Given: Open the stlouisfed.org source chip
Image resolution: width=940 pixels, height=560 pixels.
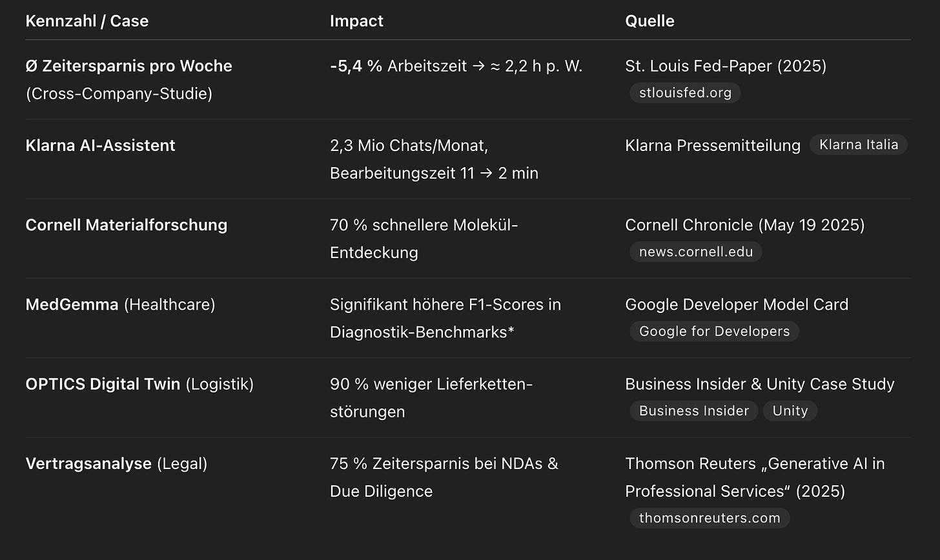Looking at the screenshot, I should tap(685, 93).
